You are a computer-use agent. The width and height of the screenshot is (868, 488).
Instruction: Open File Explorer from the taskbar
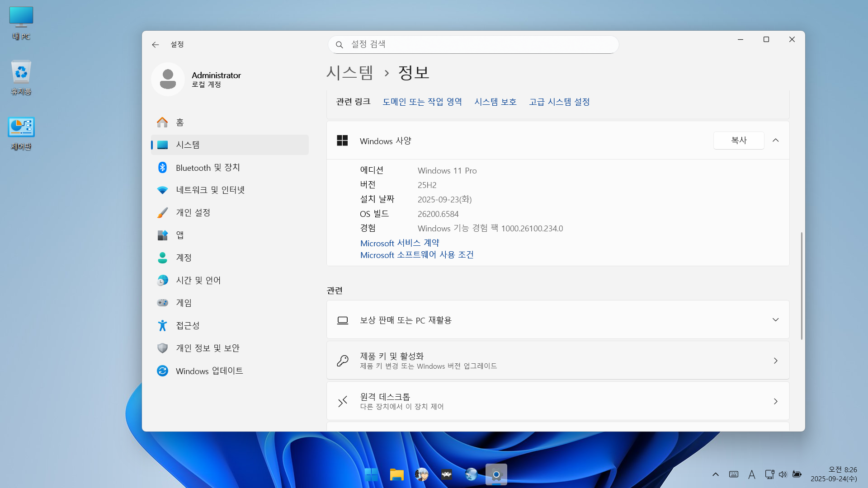tap(396, 474)
